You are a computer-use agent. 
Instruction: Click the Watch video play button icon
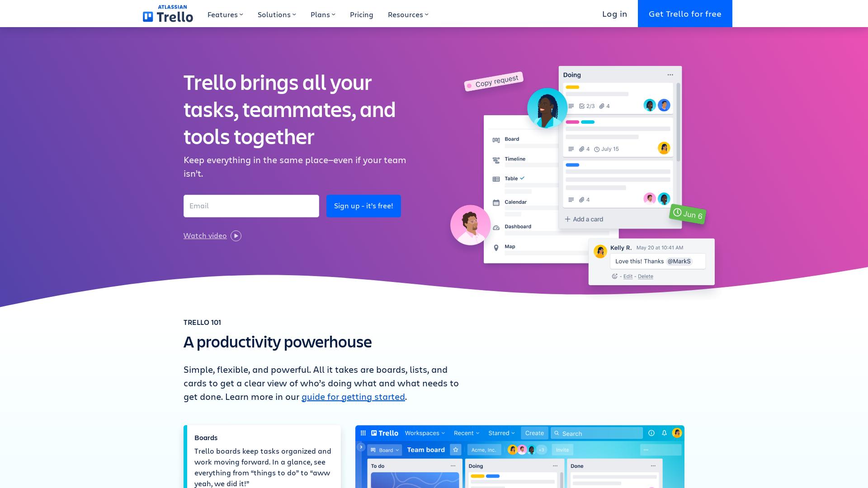click(236, 235)
